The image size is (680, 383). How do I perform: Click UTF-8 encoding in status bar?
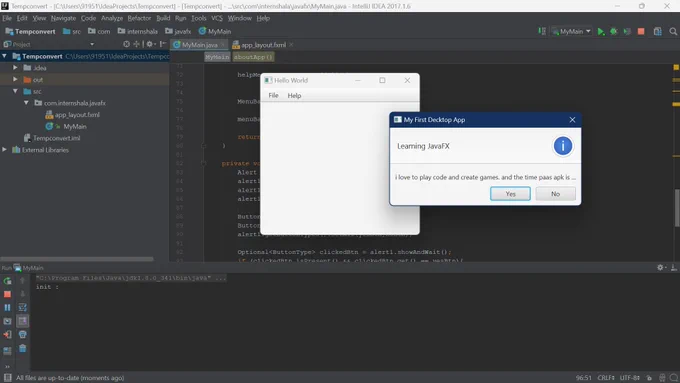[x=630, y=378]
